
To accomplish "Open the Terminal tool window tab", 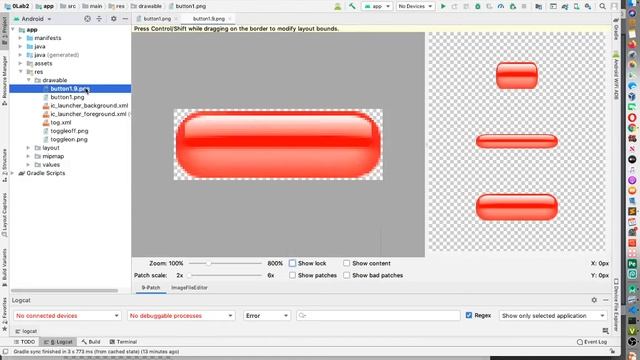I will (x=123, y=342).
